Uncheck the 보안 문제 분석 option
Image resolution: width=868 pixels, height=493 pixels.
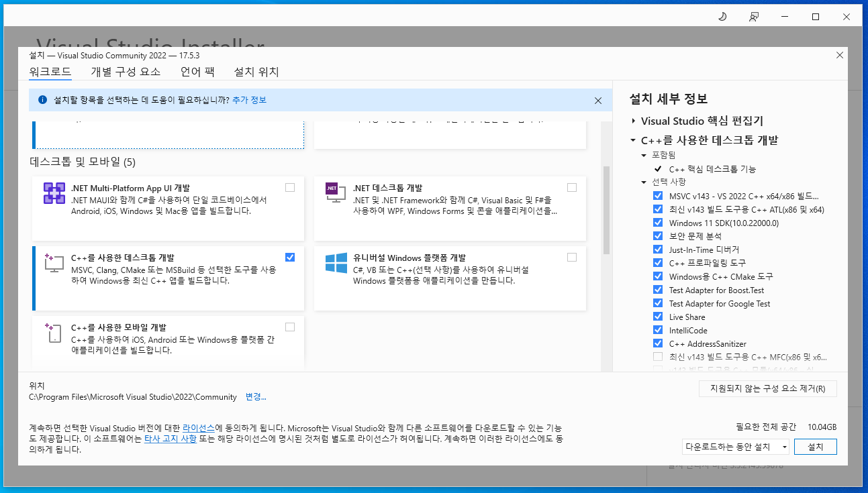658,236
